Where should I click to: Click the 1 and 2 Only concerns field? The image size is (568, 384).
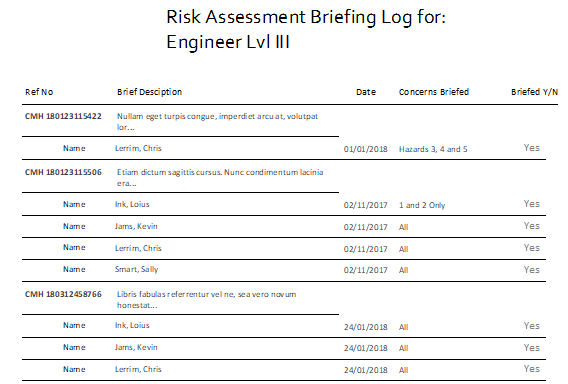click(422, 205)
